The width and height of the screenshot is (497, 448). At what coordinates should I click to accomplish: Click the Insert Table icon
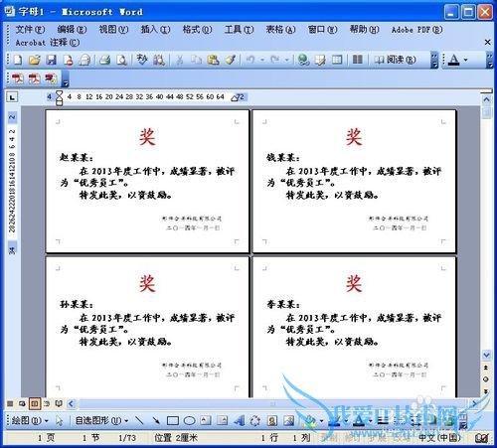point(337,60)
